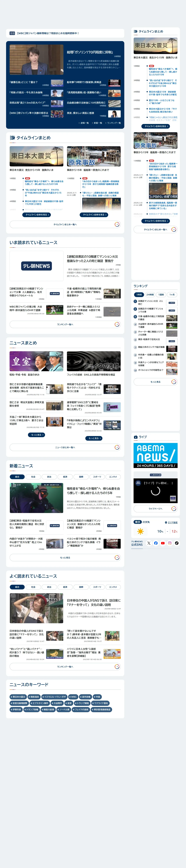Viewport: 186px width, 868px height.
Task: Open ランキング一覧 link in the top stories box
Action: (x=113, y=123)
